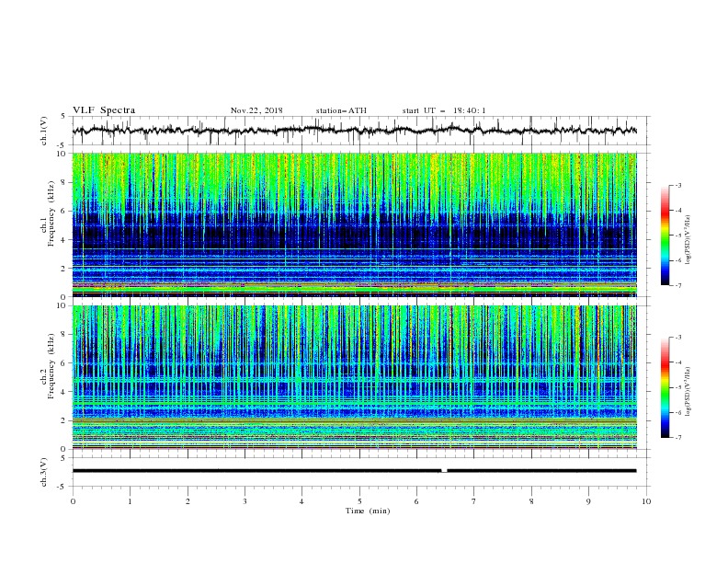Click the ch.1 color scale bar

tap(665, 236)
